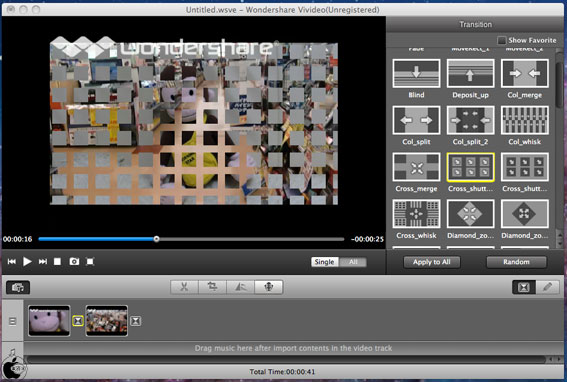
Task: Open the crop tool
Action: coord(212,287)
